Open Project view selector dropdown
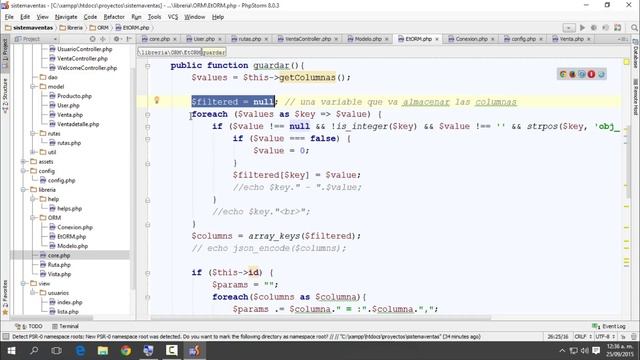The width and height of the screenshot is (640, 360). click(36, 39)
